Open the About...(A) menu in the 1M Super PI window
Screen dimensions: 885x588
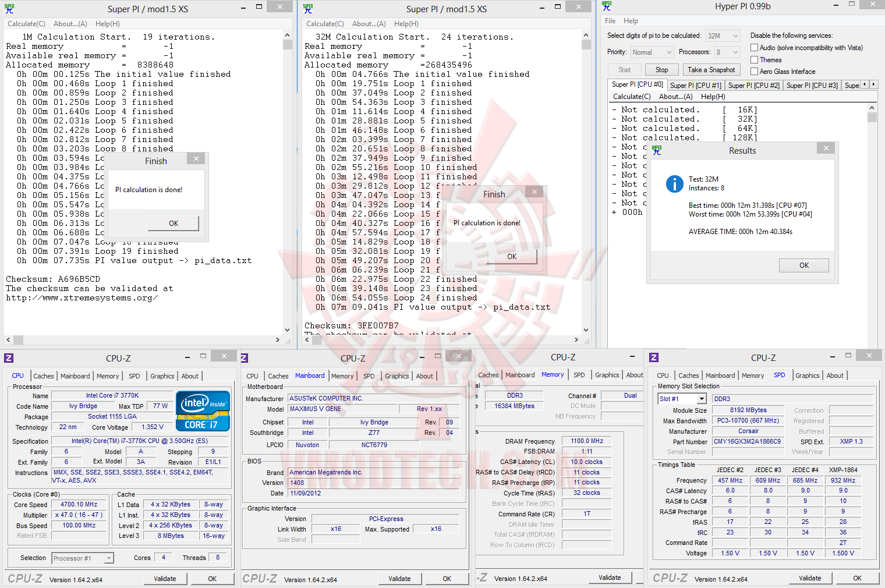click(x=70, y=24)
